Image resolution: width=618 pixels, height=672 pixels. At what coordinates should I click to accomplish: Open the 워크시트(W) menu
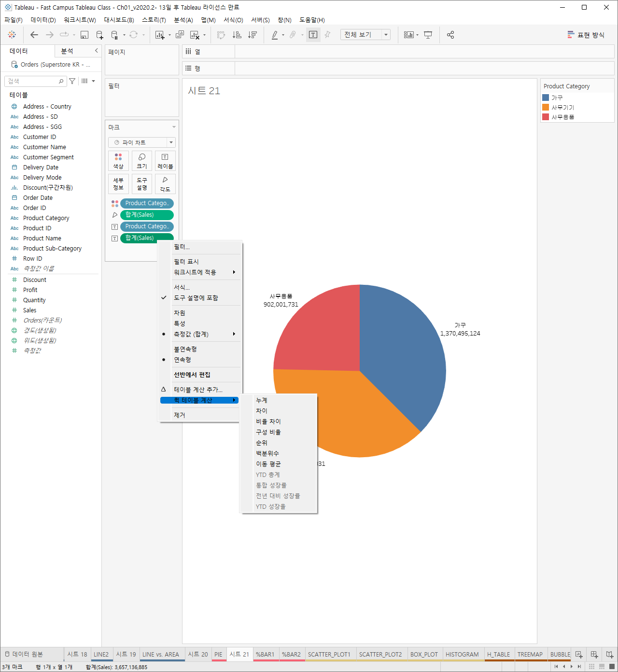[80, 20]
